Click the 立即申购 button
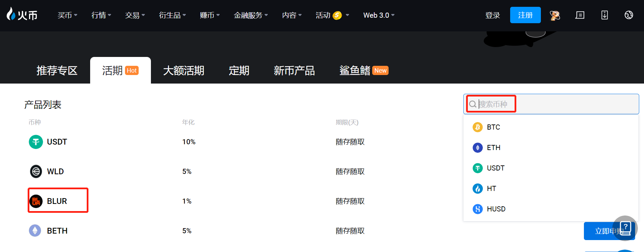Screen dimensions: 644x252 (609, 231)
